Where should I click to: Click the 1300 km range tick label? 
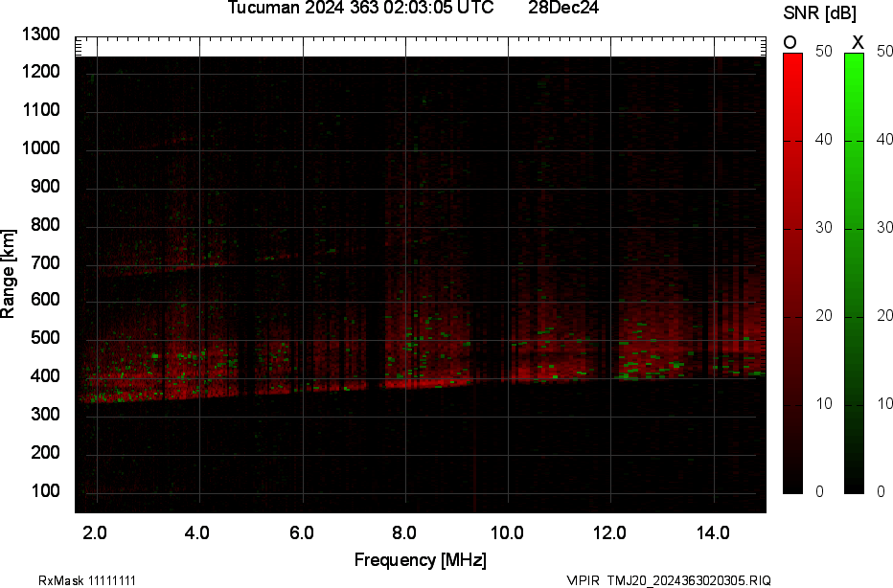[x=41, y=34]
